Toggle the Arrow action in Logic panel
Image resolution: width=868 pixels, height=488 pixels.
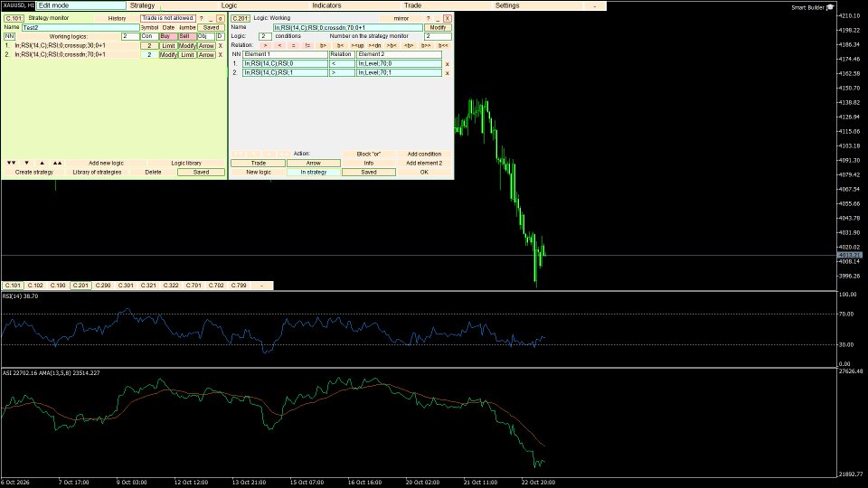pos(314,164)
